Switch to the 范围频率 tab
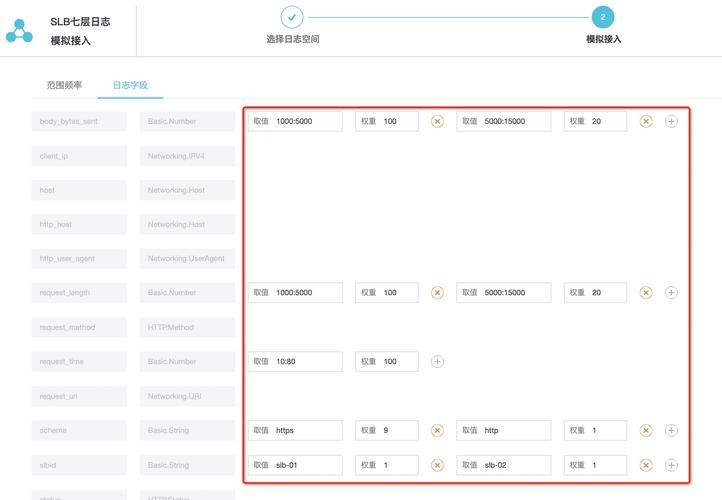The width and height of the screenshot is (722, 500). [64, 85]
